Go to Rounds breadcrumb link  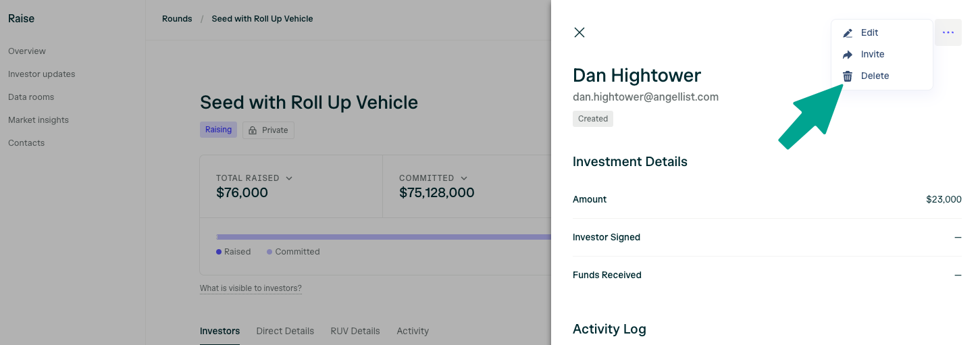pyautogui.click(x=177, y=19)
